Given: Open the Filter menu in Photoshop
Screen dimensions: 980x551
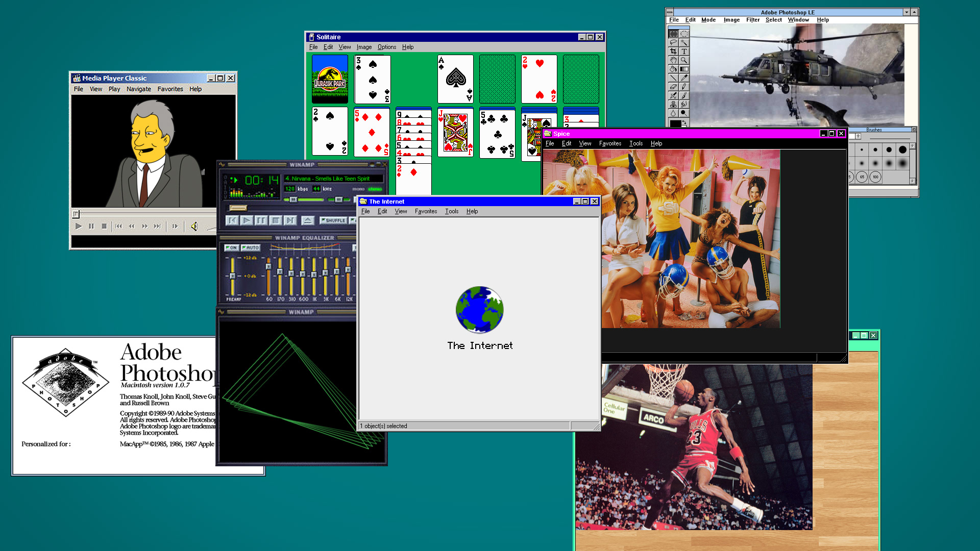Looking at the screenshot, I should coord(752,20).
